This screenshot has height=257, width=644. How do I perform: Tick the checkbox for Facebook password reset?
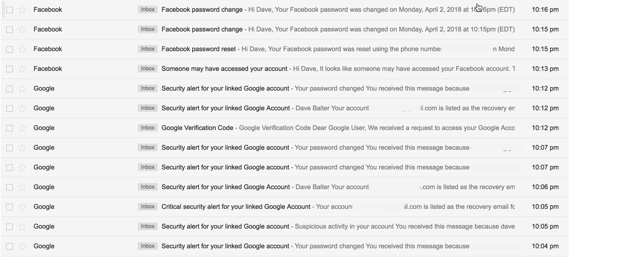pyautogui.click(x=10, y=50)
